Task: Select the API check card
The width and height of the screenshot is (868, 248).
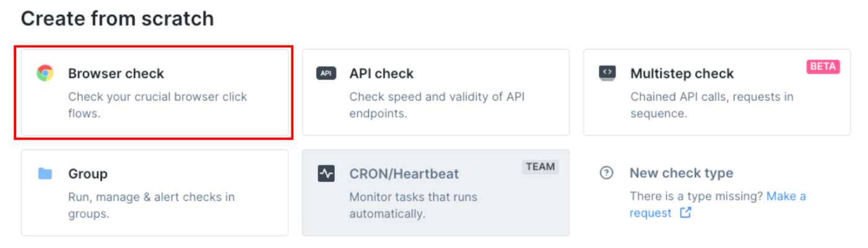Action: (x=436, y=92)
